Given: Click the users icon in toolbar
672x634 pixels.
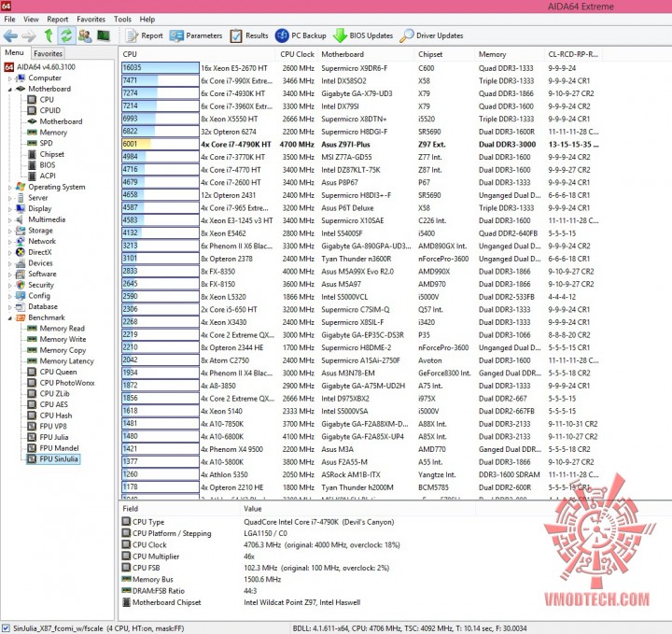Looking at the screenshot, I should click(85, 35).
